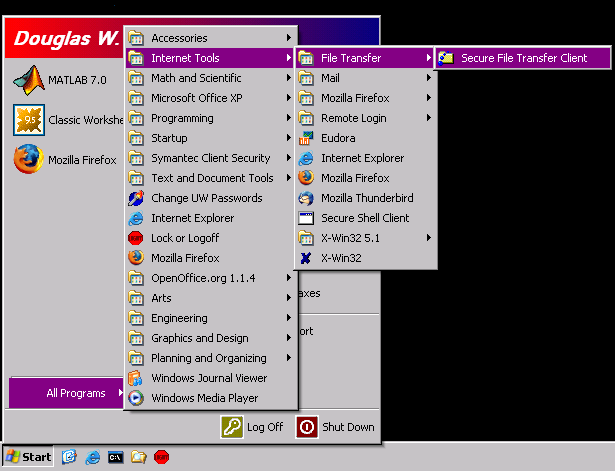Open Change UW Passwords
This screenshot has width=615, height=471.
(x=206, y=198)
